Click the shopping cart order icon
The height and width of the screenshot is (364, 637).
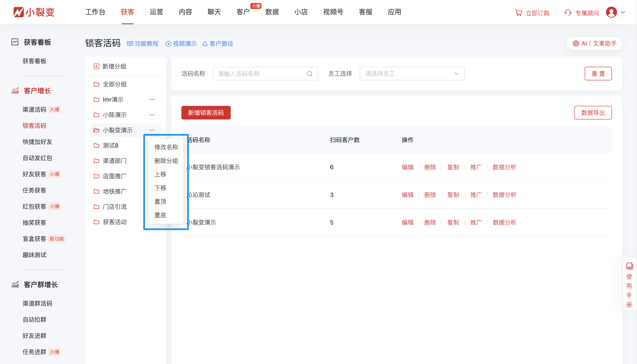pyautogui.click(x=518, y=13)
